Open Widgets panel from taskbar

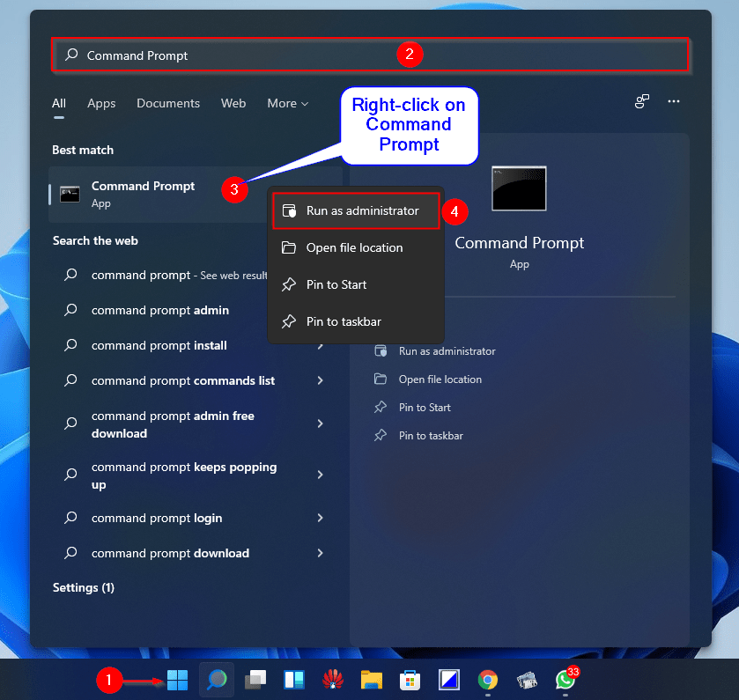[x=294, y=680]
